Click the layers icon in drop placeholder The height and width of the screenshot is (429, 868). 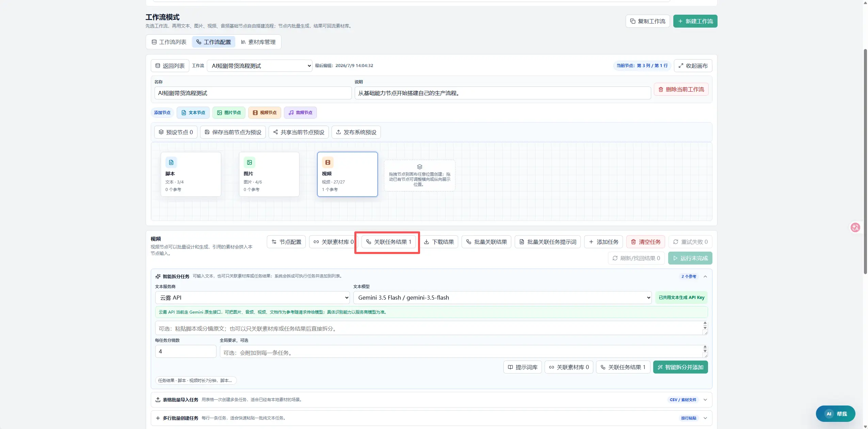tap(420, 167)
